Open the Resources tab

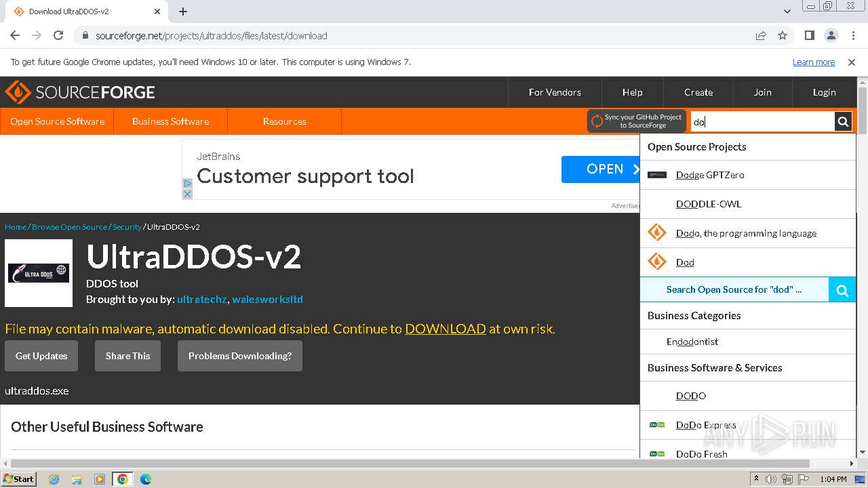[x=284, y=121]
